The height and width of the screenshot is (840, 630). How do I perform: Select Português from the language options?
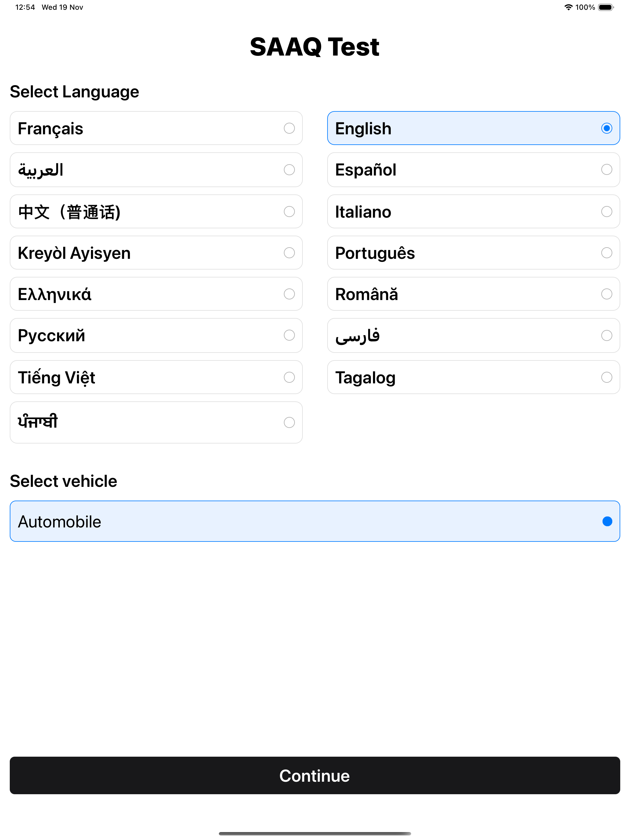473,252
